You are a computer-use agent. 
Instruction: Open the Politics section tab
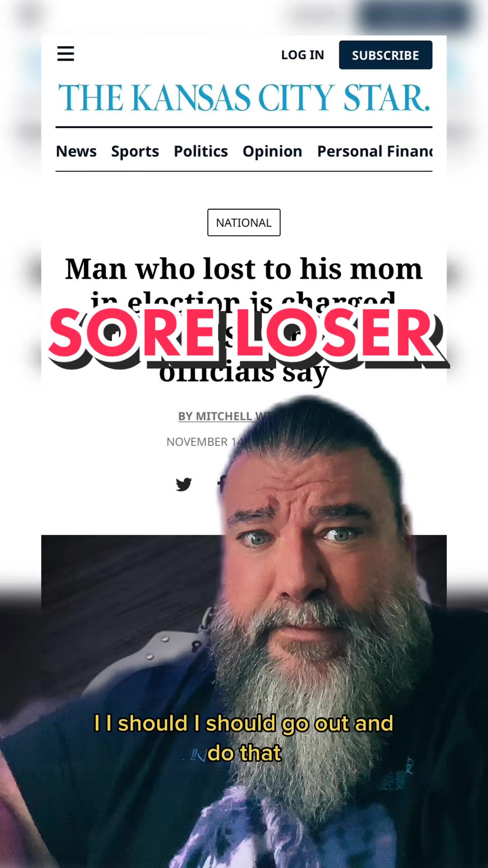coord(201,151)
